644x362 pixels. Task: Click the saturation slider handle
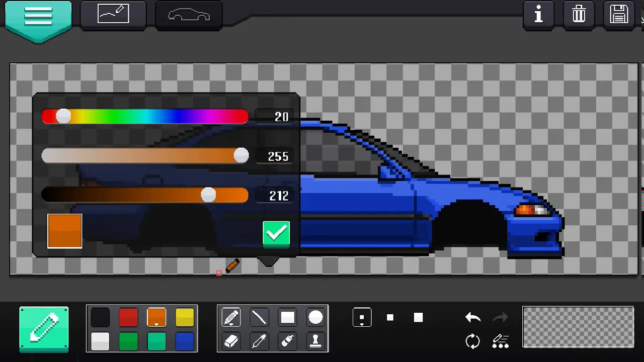tap(241, 156)
